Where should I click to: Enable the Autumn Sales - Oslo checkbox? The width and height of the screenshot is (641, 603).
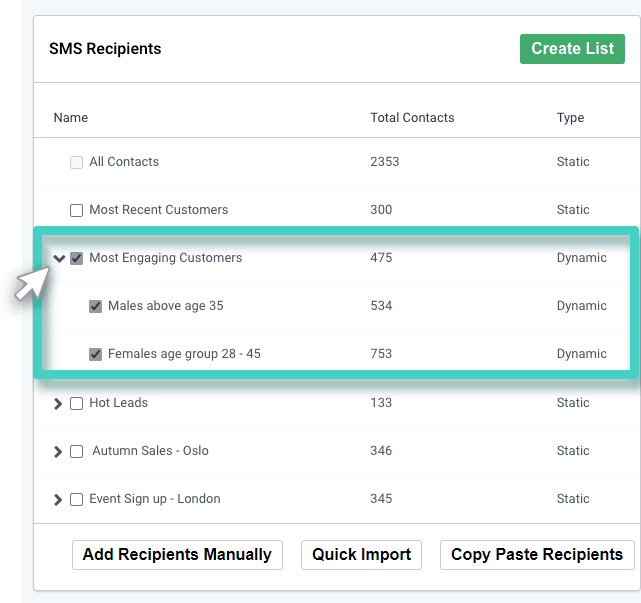[77, 451]
